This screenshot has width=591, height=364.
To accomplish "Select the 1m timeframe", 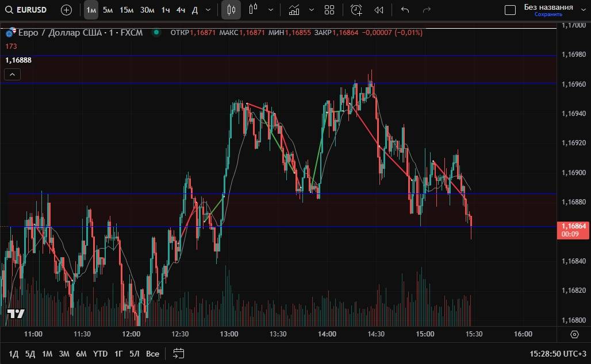I will pos(91,10).
